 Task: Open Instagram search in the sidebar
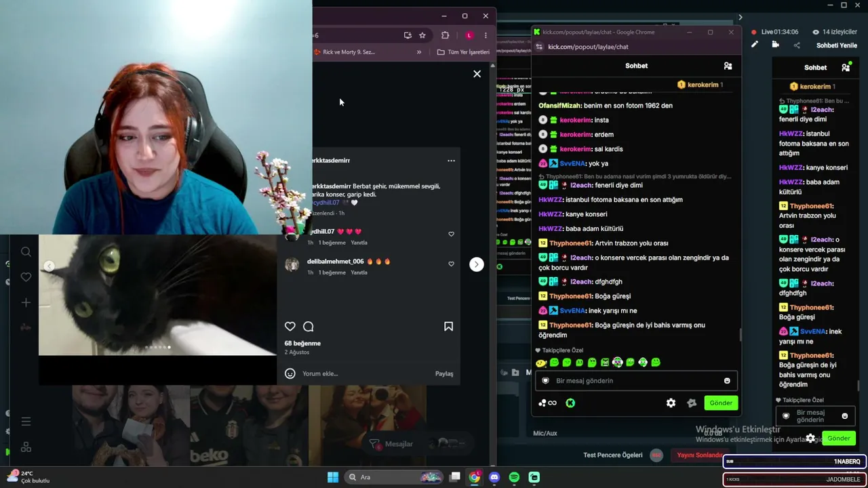coord(26,252)
